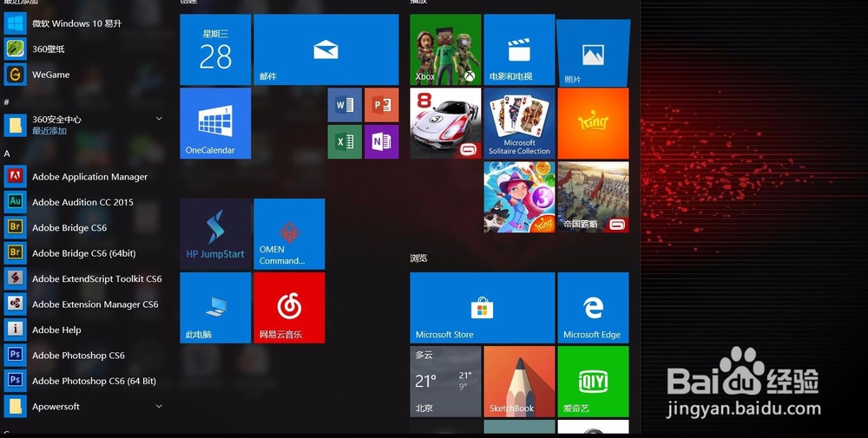Click the '#' letter group header
The height and width of the screenshot is (438, 868).
click(7, 102)
